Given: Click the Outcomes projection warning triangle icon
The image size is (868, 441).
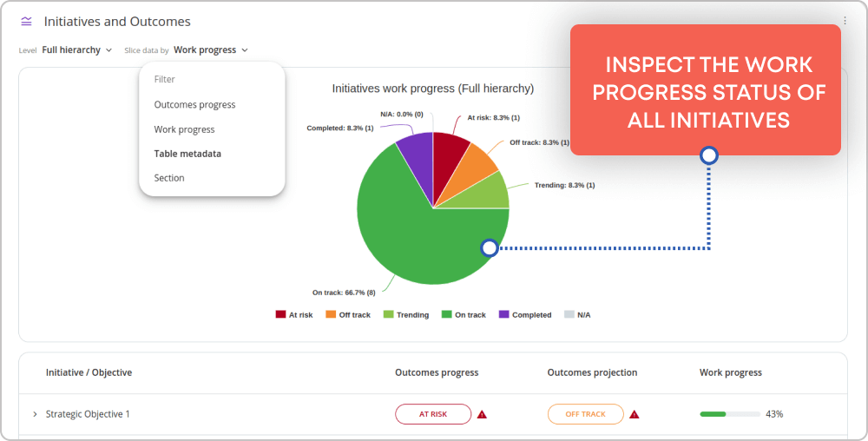Looking at the screenshot, I should 635,414.
